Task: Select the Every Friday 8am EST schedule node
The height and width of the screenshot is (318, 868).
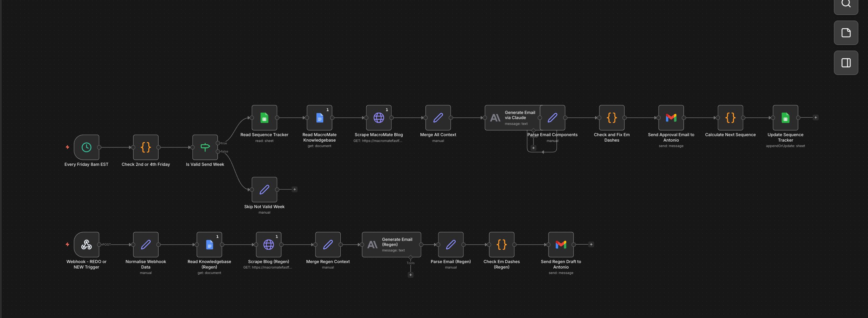Action: [x=86, y=147]
